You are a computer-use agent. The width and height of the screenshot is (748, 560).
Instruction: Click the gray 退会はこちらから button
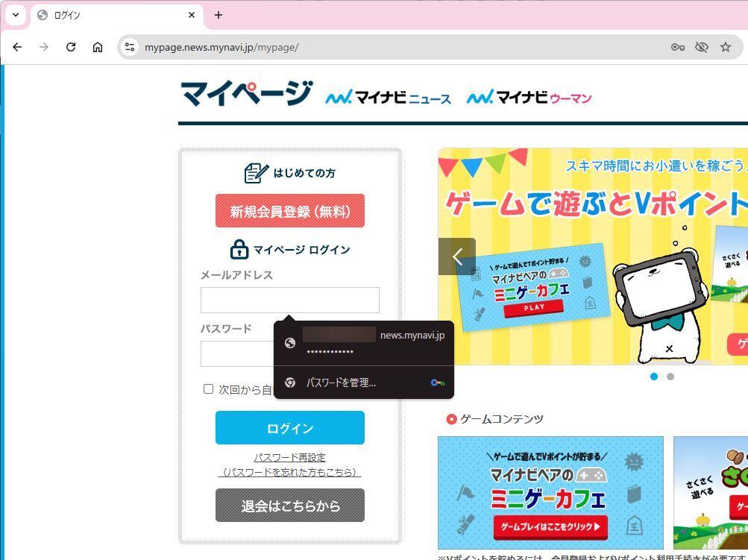pos(290,505)
